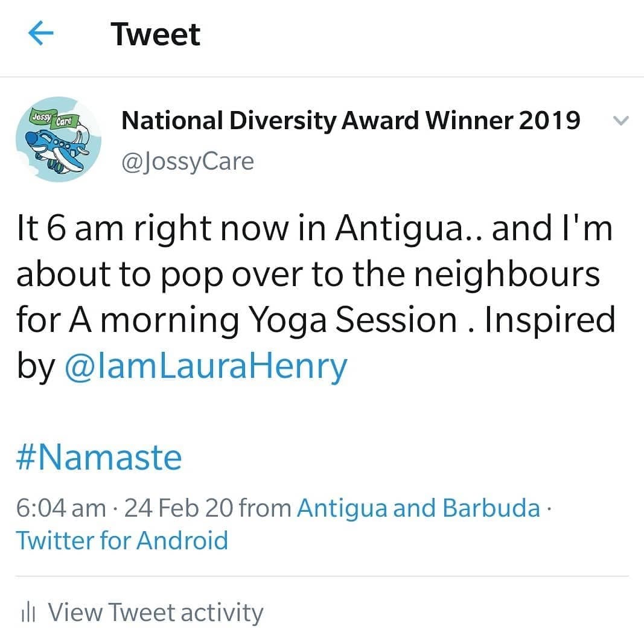The width and height of the screenshot is (644, 644).
Task: Tap the National Diversity Award Winner 2019 name
Action: (x=351, y=121)
